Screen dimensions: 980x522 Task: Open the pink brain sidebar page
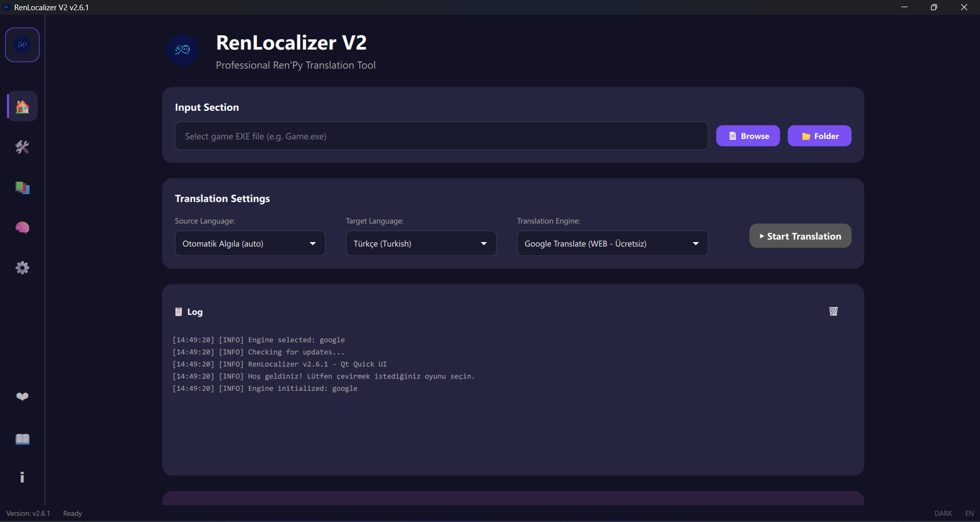tap(22, 228)
